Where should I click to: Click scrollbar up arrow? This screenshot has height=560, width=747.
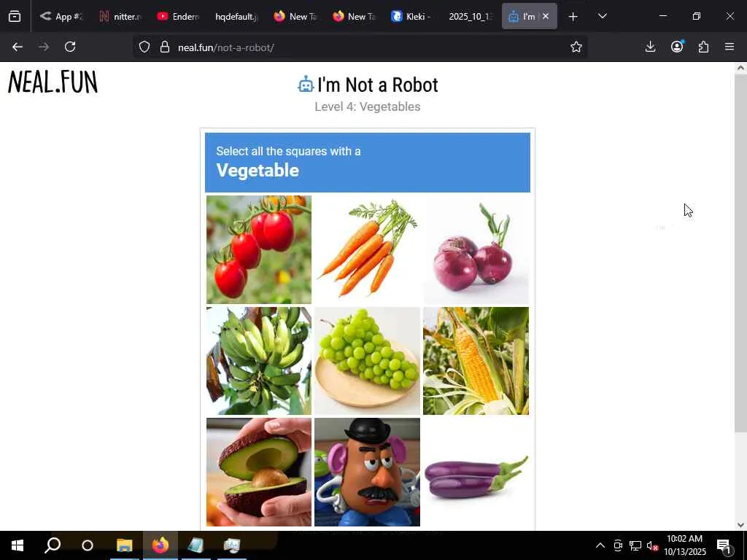tap(740, 68)
